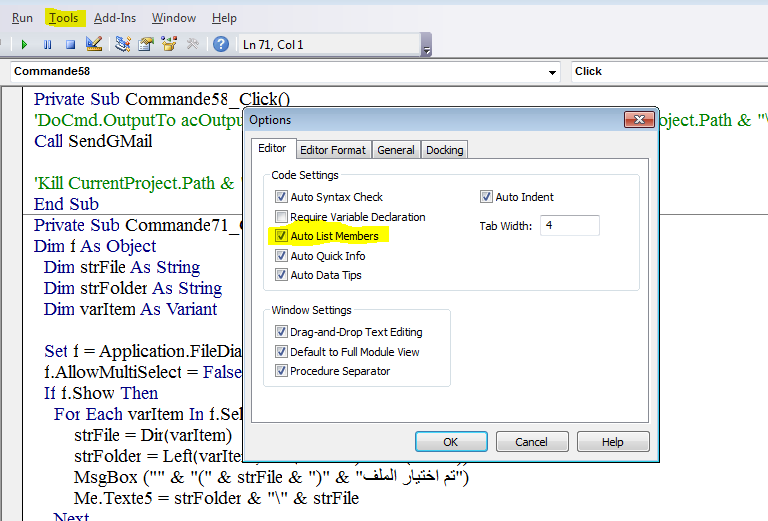
Task: Uncheck Auto Syntax Check option
Action: (282, 197)
